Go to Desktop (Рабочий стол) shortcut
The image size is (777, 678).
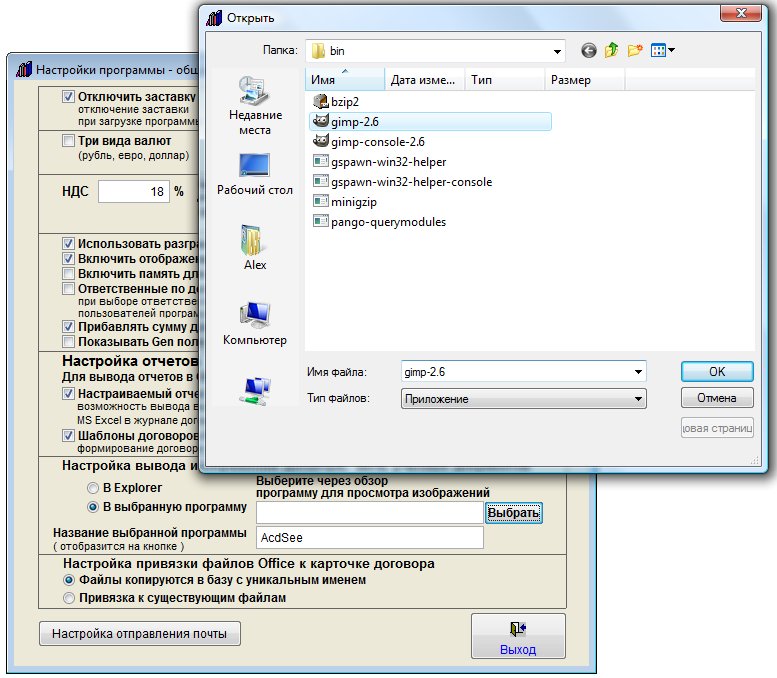(x=255, y=174)
